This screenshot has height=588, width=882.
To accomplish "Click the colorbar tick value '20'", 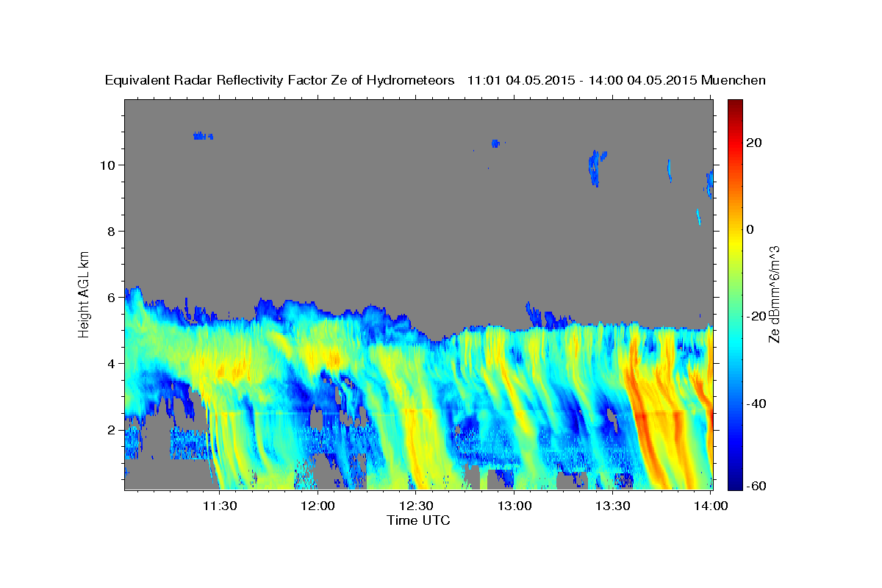I will pos(753,143).
